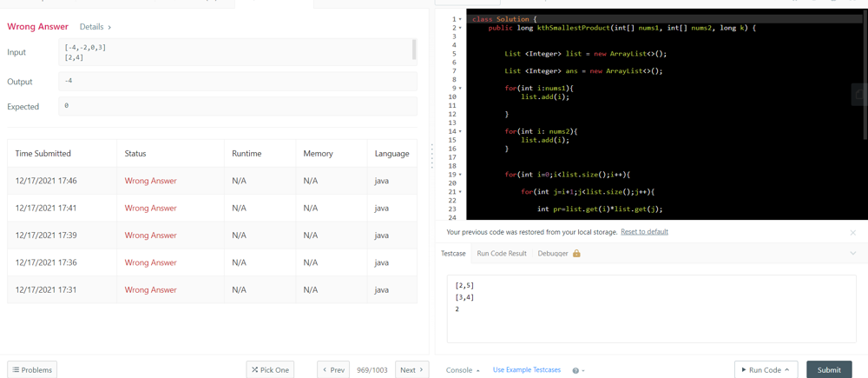Open the 12/17/2021 17:46 submission status
Viewport: 868px width, 378px height.
pos(150,181)
